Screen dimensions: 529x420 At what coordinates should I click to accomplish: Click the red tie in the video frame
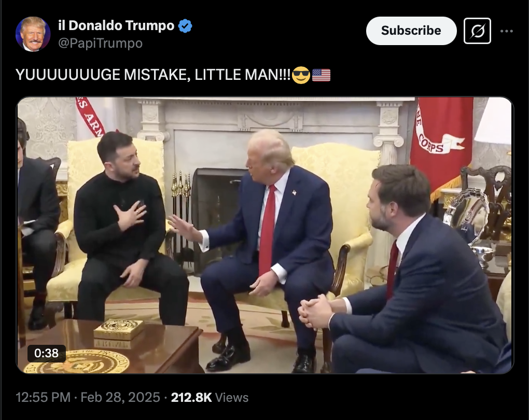[267, 229]
